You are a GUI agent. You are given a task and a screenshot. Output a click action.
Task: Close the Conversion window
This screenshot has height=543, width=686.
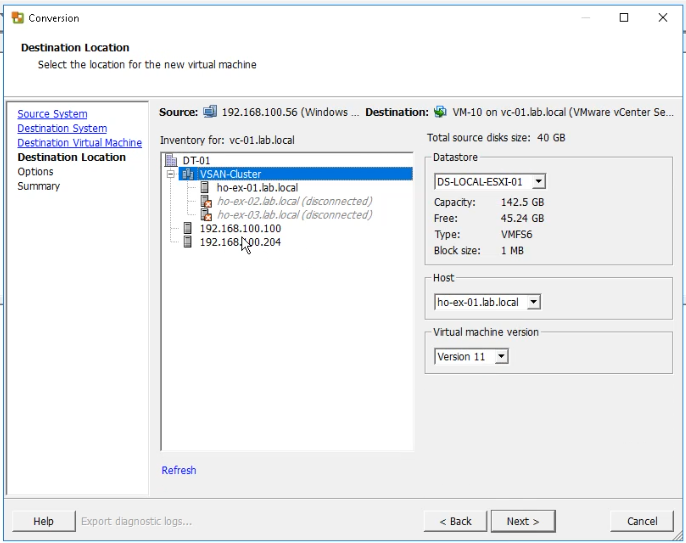coord(663,18)
